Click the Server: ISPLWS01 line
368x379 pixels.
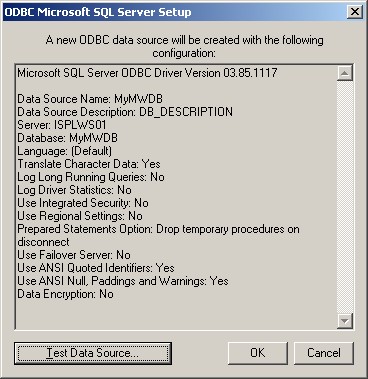point(62,125)
